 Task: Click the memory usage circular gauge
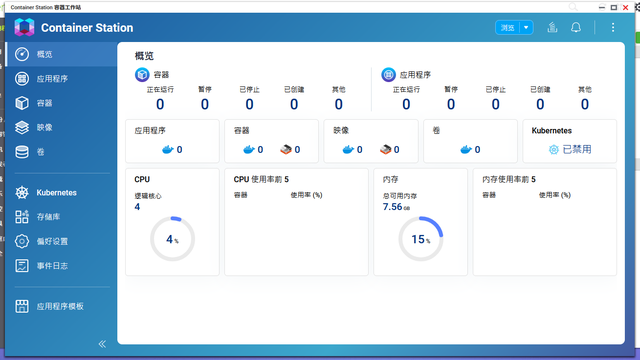(421, 239)
